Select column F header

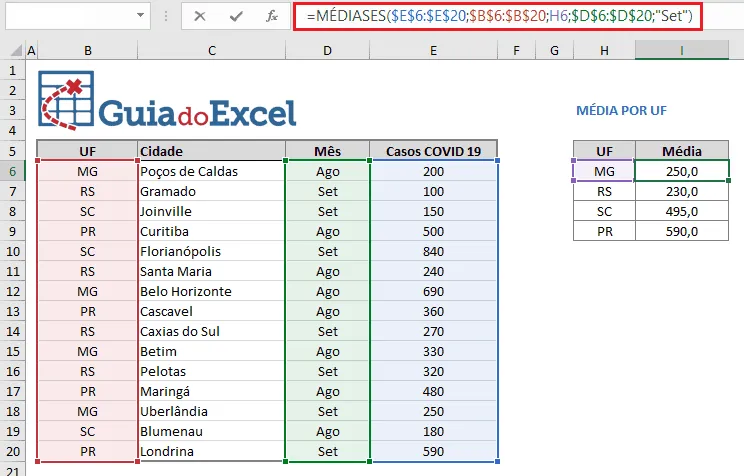click(x=516, y=50)
